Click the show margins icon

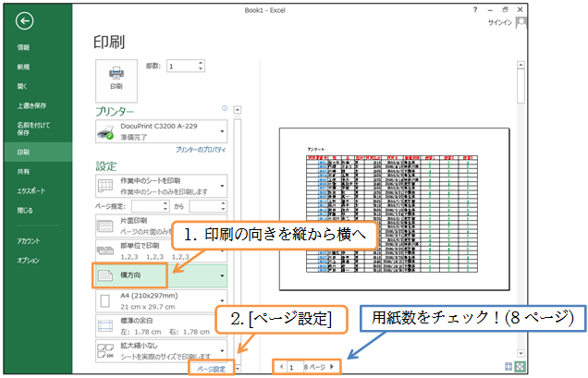pos(508,366)
